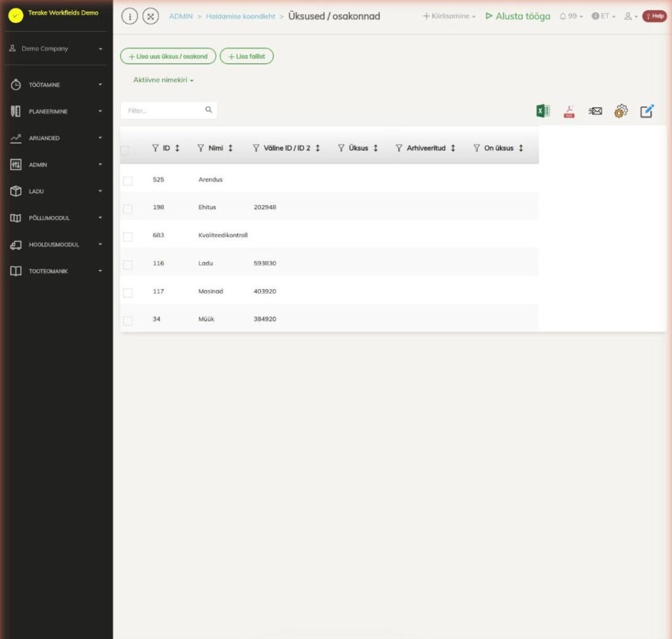This screenshot has width=672, height=639.
Task: Click Alusta tööga to start work
Action: 518,16
